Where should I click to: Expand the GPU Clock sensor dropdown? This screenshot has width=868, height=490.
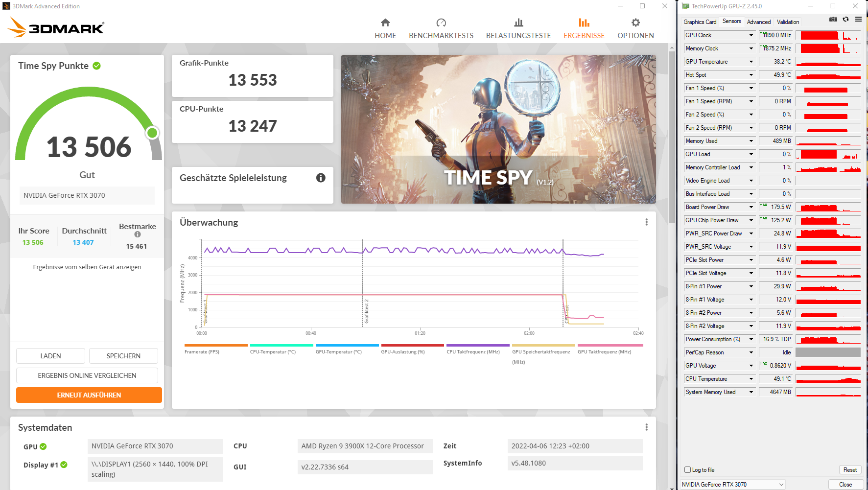click(x=751, y=35)
